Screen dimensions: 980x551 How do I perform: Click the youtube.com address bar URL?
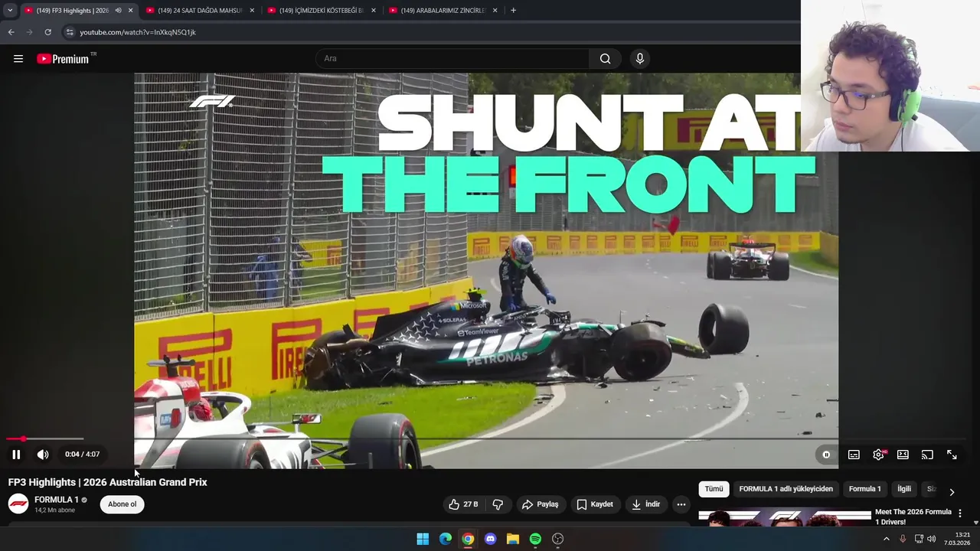pyautogui.click(x=138, y=32)
